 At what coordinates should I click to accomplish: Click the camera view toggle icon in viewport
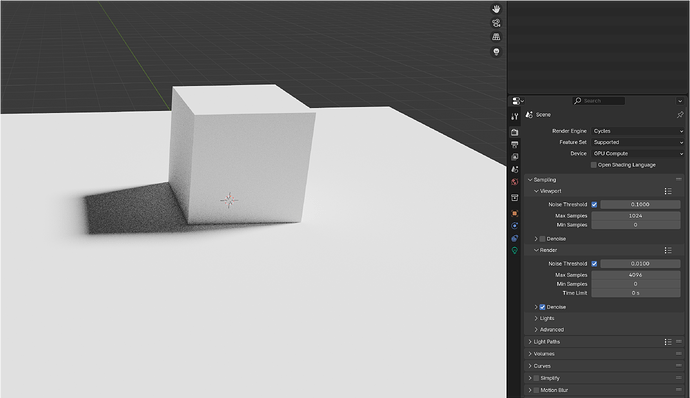[496, 23]
